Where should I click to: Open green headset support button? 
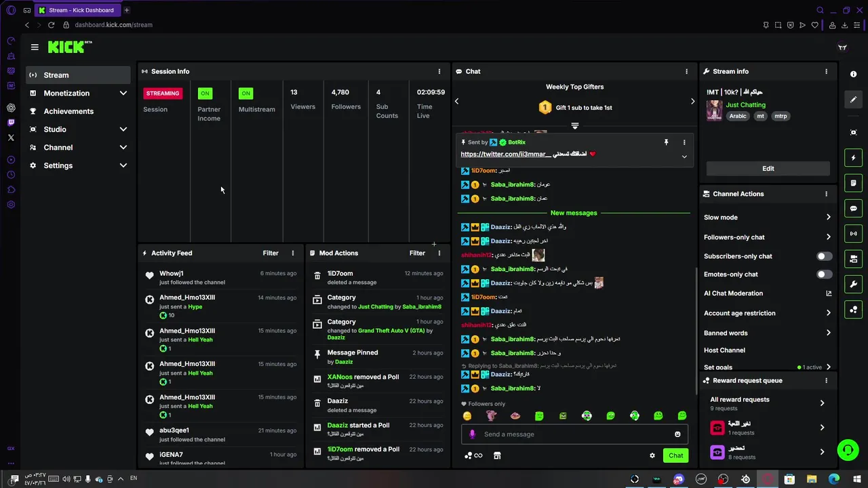[x=847, y=450]
